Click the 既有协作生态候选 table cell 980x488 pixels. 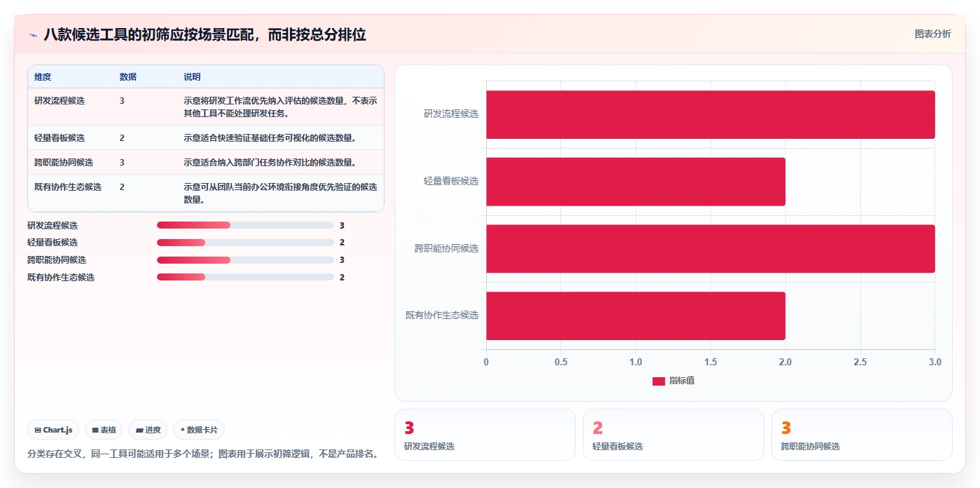click(x=68, y=187)
